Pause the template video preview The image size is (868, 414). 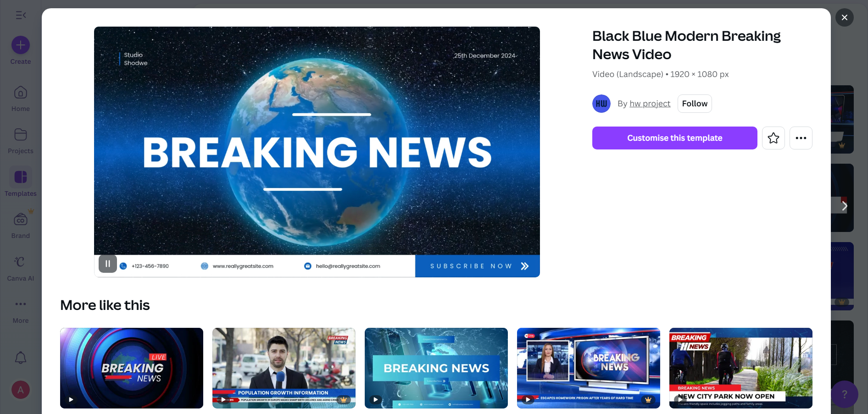pyautogui.click(x=108, y=264)
